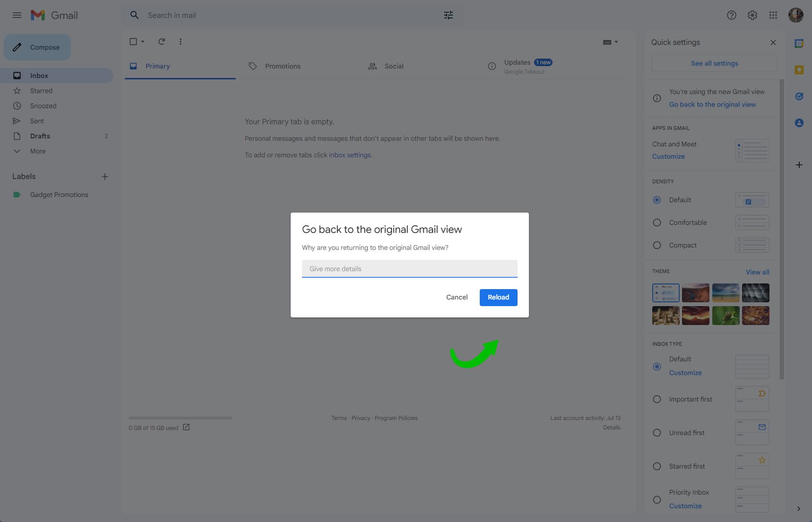Image resolution: width=812 pixels, height=522 pixels.
Task: Cancel the original view dialog
Action: [457, 297]
